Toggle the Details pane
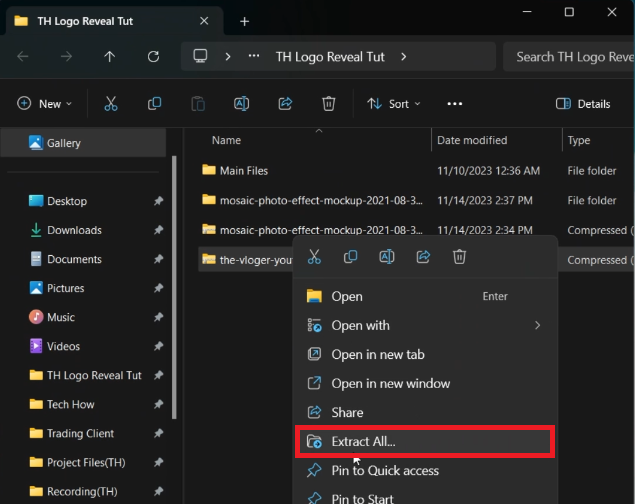This screenshot has height=504, width=635. click(x=583, y=104)
